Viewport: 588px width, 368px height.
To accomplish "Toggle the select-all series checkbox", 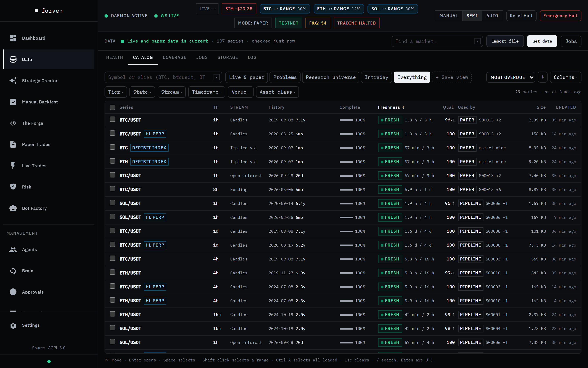I will pyautogui.click(x=112, y=107).
